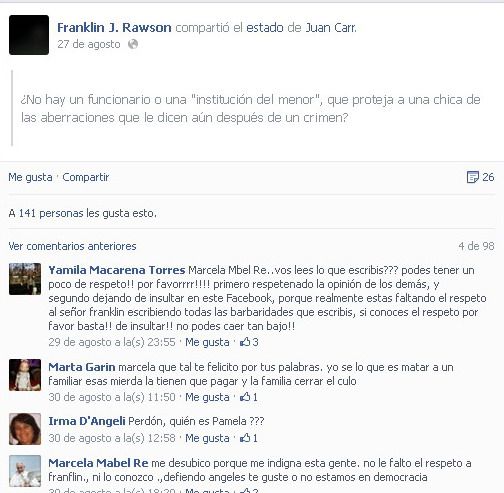View the 141 people who like this
This screenshot has height=493, width=504.
click(x=82, y=213)
